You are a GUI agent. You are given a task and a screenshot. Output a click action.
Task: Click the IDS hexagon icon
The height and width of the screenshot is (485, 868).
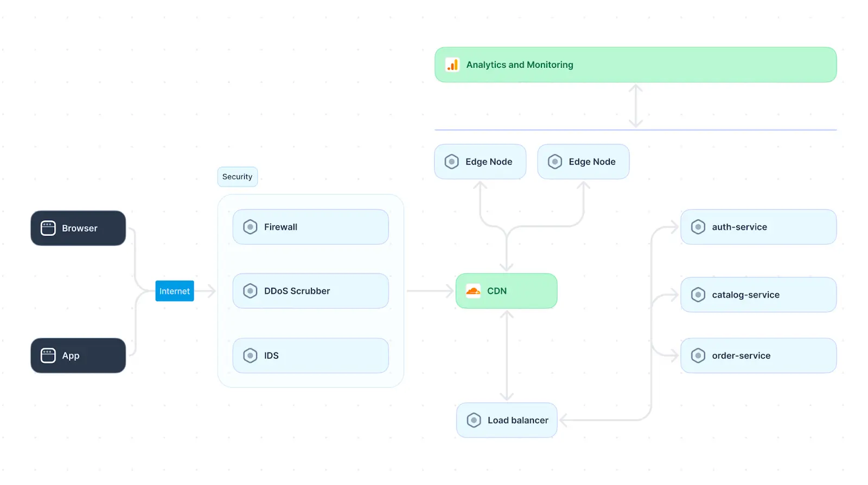[x=250, y=356]
